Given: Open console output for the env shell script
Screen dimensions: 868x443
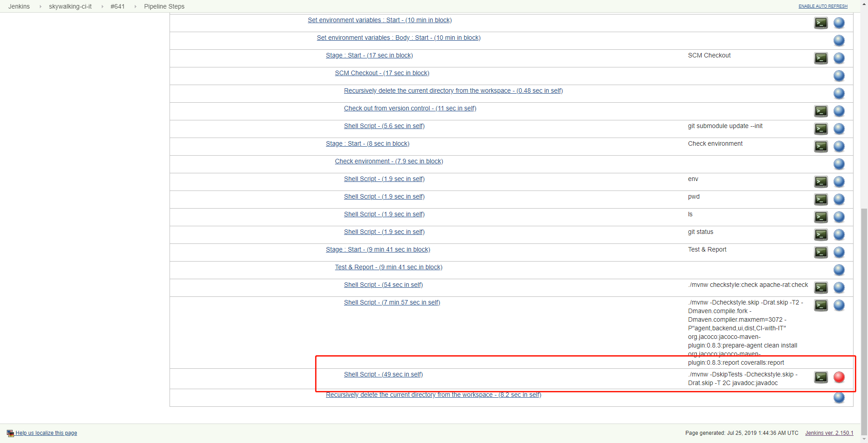Looking at the screenshot, I should [821, 182].
